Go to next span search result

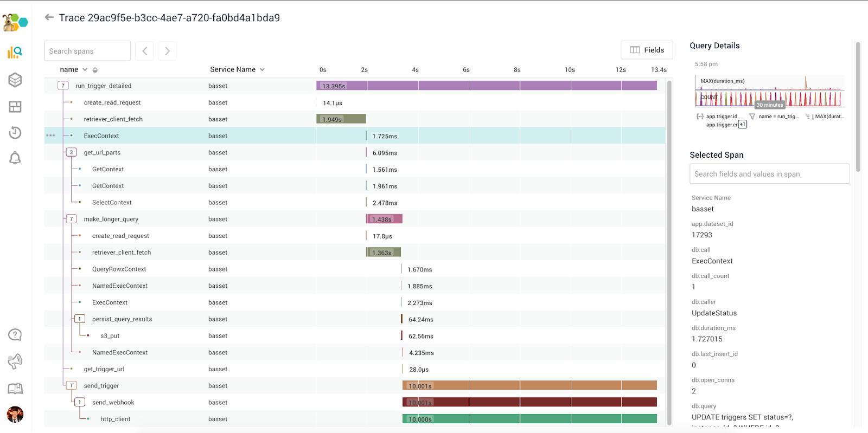pos(167,51)
